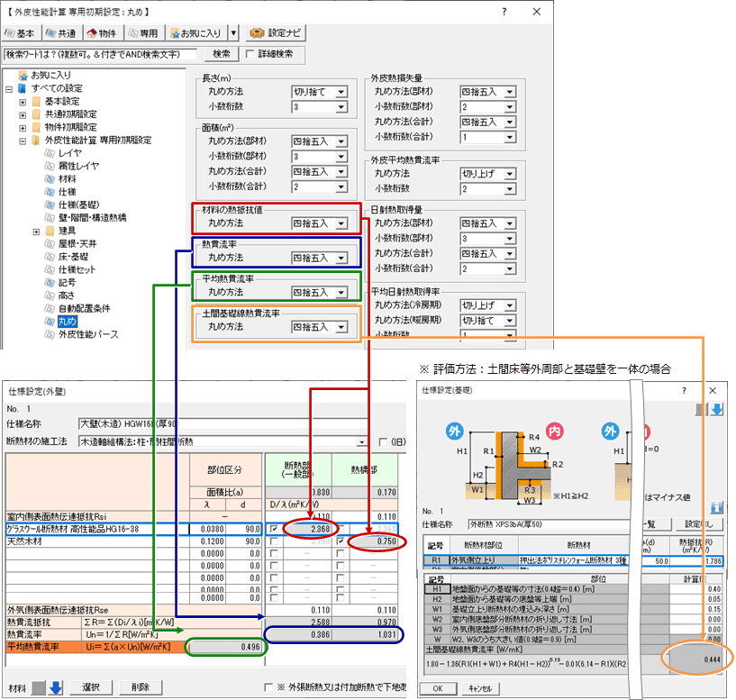Open 土間基礎線熱貫流率 丸め方法 dropdown
Image resolution: width=736 pixels, height=700 pixels.
[341, 327]
